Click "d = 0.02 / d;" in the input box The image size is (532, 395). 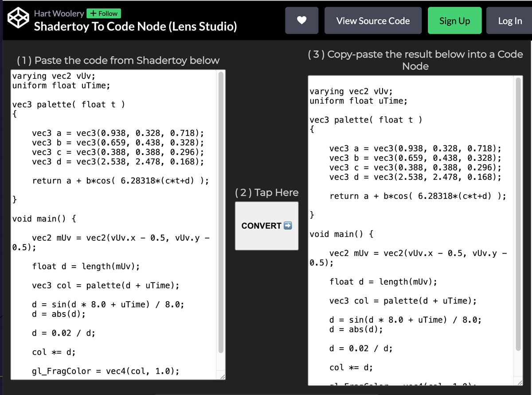click(64, 333)
